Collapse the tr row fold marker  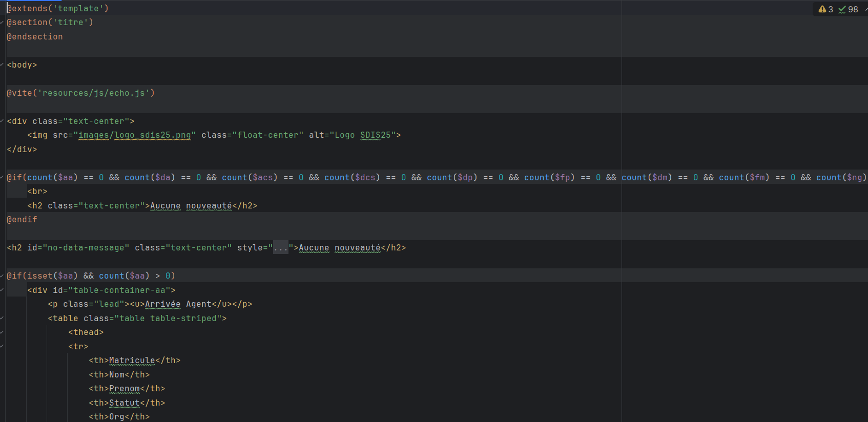pyautogui.click(x=2, y=347)
